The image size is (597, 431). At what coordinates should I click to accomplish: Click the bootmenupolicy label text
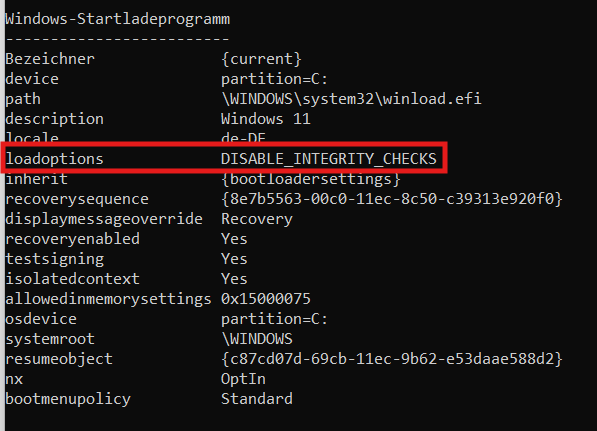[x=68, y=399]
